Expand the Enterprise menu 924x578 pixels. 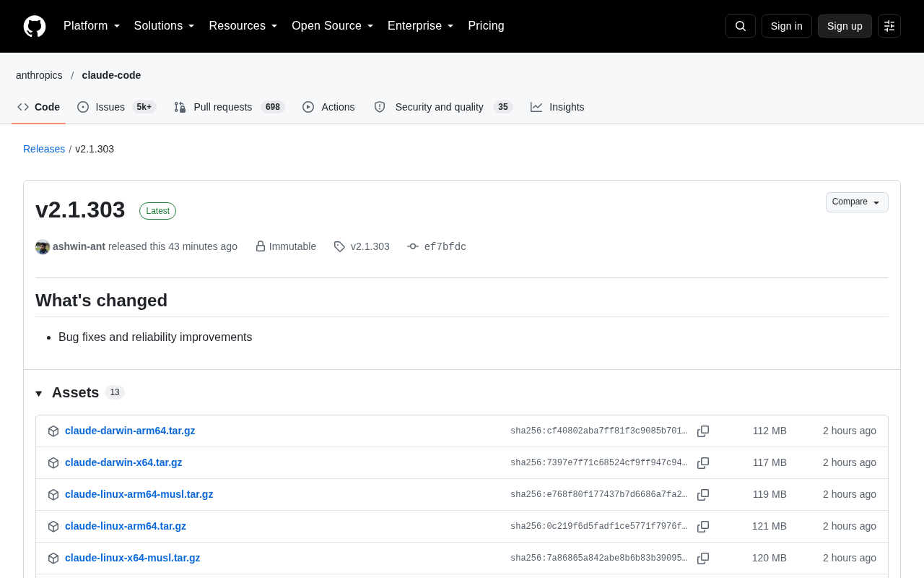421,26
